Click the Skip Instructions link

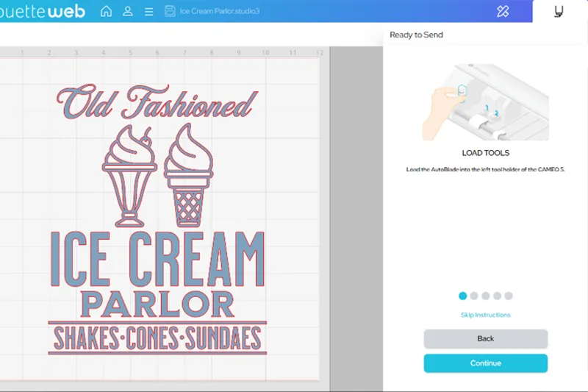tap(485, 315)
